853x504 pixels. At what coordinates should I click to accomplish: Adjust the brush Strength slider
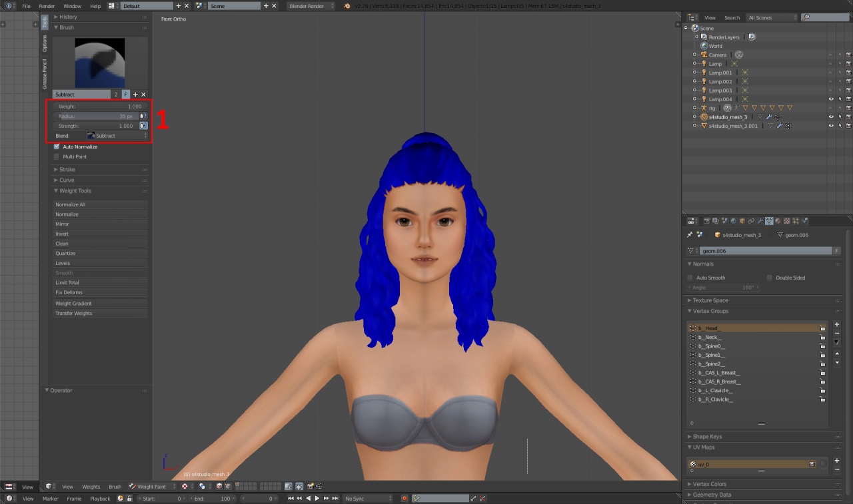(x=95, y=126)
